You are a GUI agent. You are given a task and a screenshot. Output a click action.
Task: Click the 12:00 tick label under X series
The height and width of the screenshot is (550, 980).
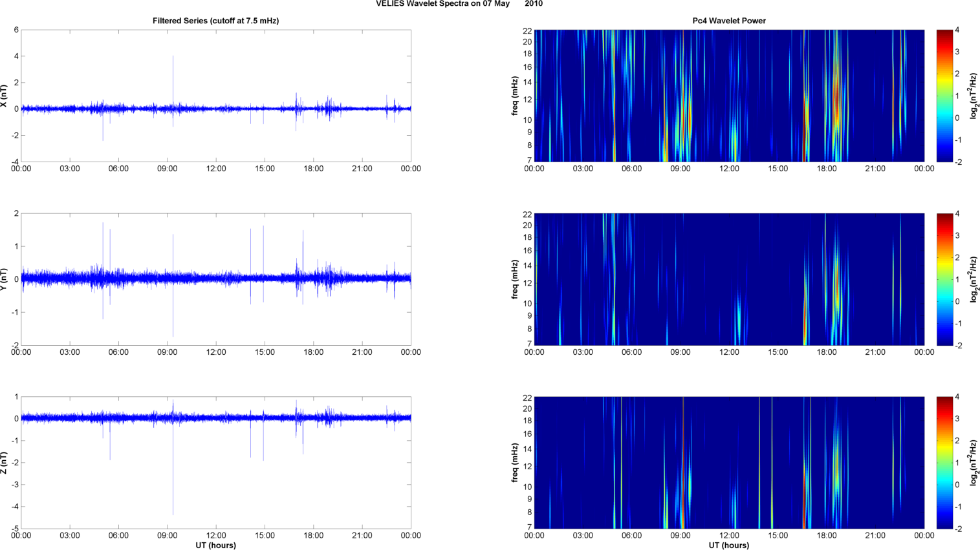pyautogui.click(x=215, y=169)
